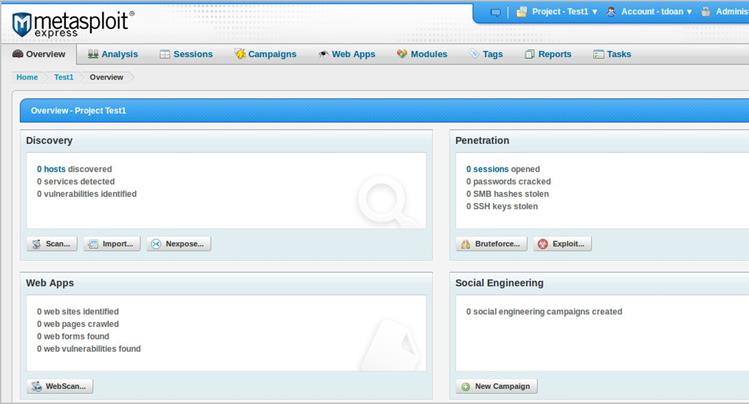Click the Import button icon
This screenshot has width=749, height=404.
point(93,244)
